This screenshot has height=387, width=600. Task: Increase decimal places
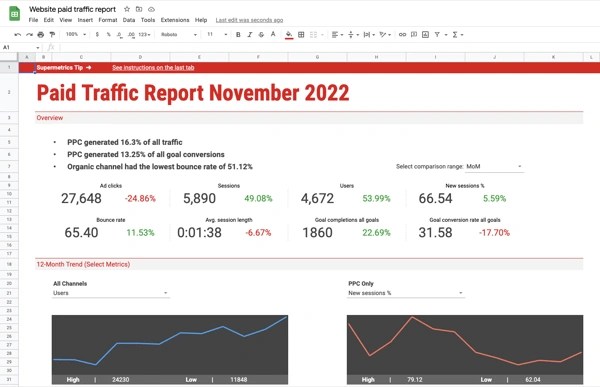tap(131, 34)
